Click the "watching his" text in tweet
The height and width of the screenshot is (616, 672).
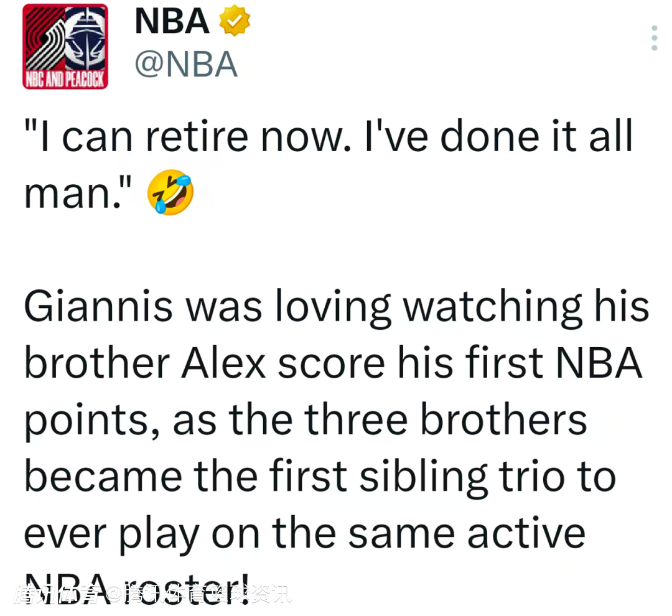[526, 307]
